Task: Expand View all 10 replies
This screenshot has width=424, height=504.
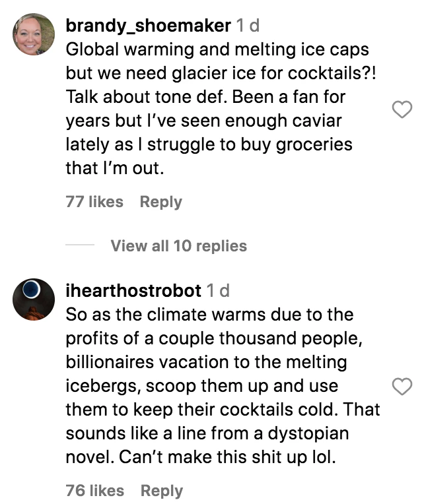Action: (x=178, y=246)
